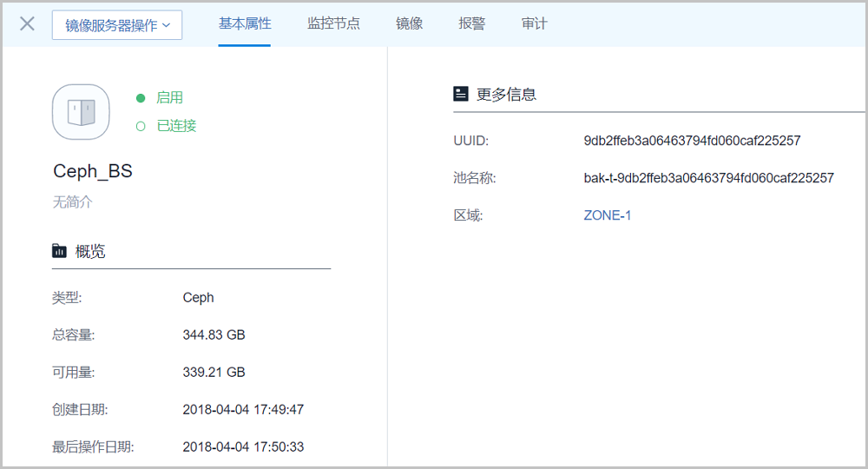Image resolution: width=868 pixels, height=469 pixels.
Task: Click the type value Ceph
Action: coord(198,297)
